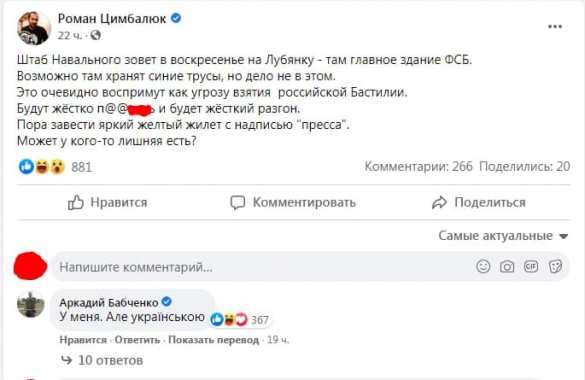Open the post options three-dot menu
The image size is (585, 380).
coord(555,26)
